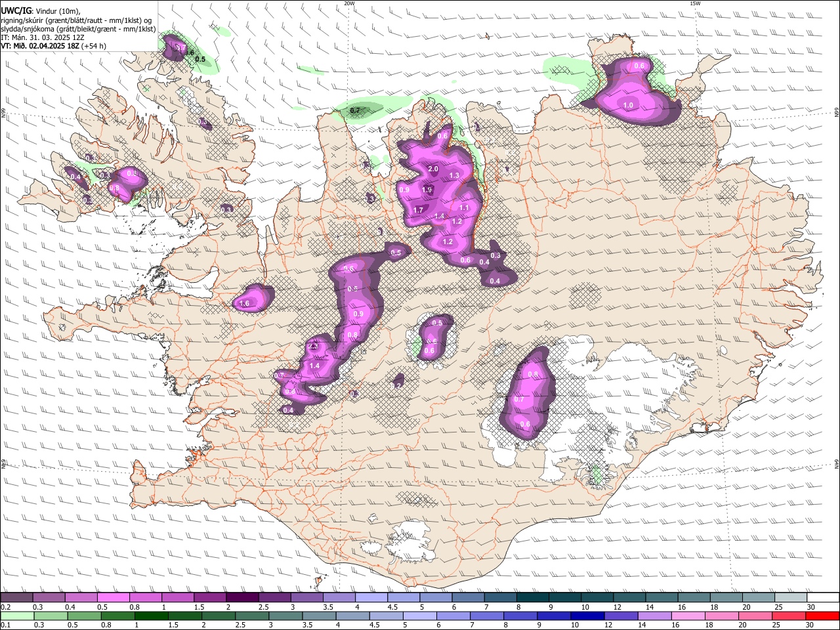Click the 'IT: Mán. 31. 03. 2025 12Z' line
Image resolution: width=840 pixels, height=630 pixels.
click(43, 37)
